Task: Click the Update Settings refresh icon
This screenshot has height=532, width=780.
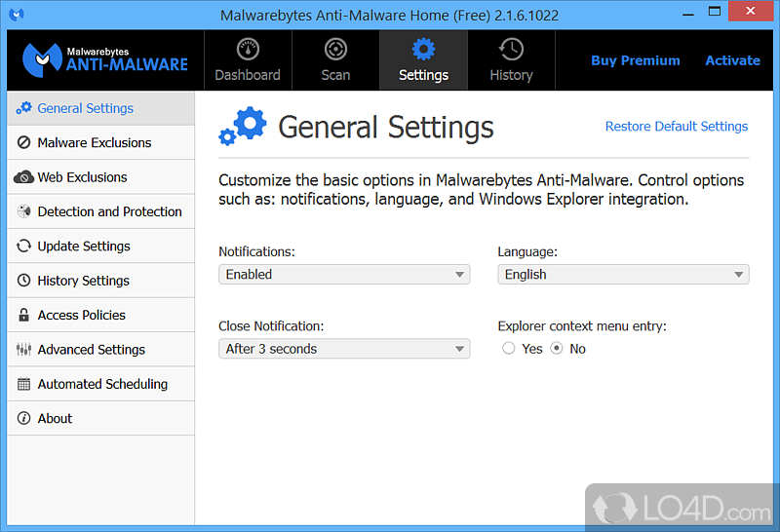Action: tap(23, 247)
